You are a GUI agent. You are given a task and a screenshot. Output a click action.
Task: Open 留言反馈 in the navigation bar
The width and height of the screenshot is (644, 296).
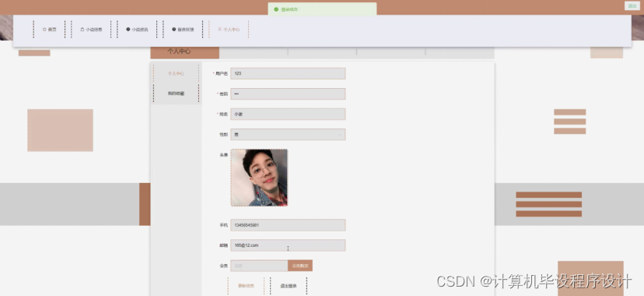coord(184,30)
